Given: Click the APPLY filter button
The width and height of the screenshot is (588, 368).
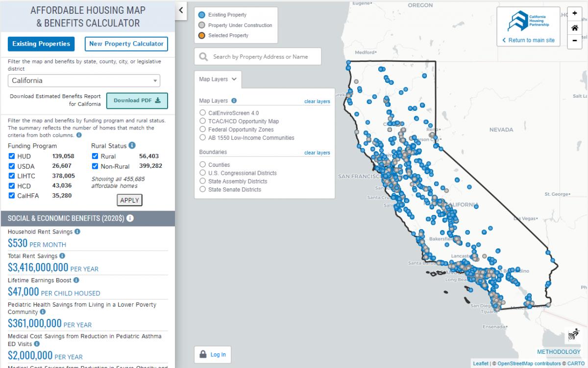Looking at the screenshot, I should pyautogui.click(x=130, y=200).
